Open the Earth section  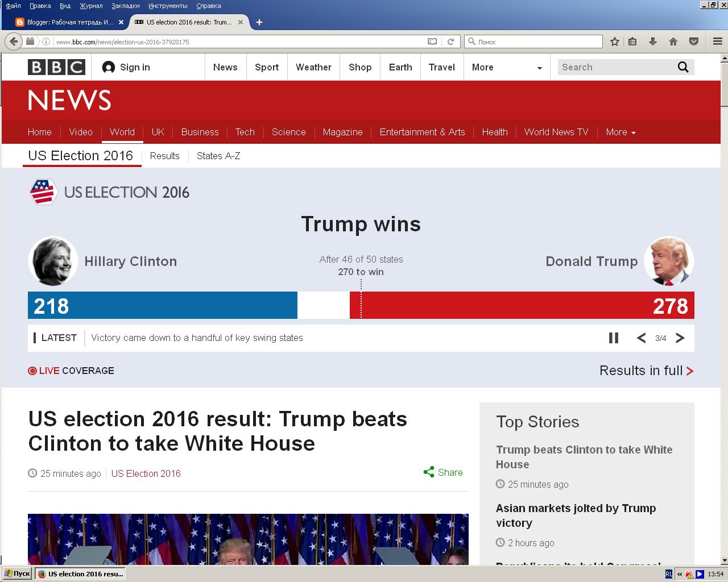point(400,67)
